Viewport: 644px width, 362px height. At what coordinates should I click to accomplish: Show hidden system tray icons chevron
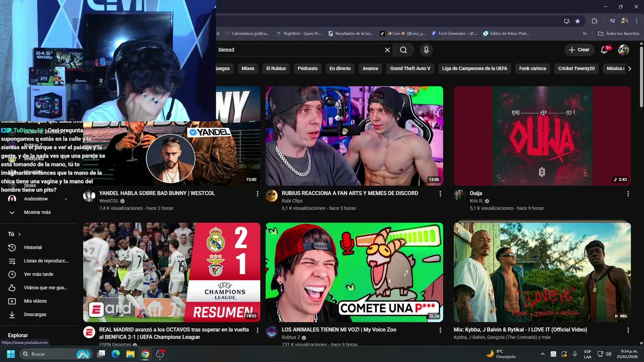coord(542,354)
